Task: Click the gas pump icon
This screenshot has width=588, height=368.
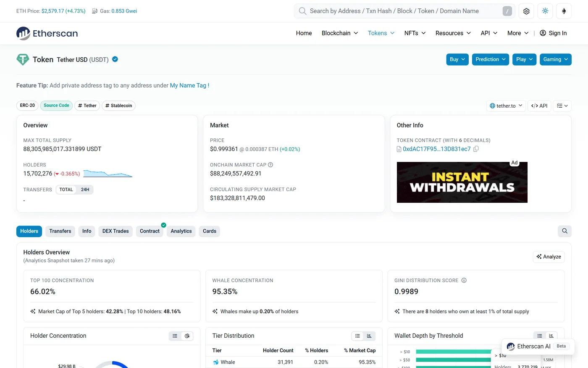Action: (x=95, y=11)
